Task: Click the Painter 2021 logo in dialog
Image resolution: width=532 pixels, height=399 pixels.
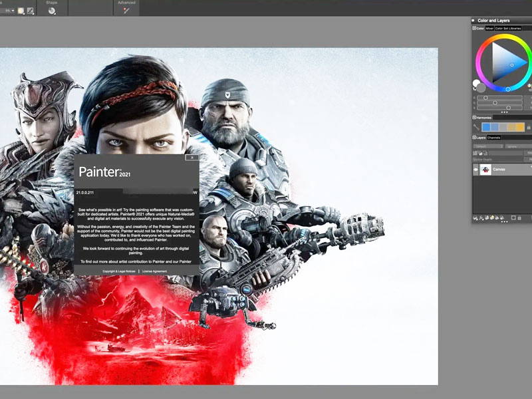Action: click(x=104, y=172)
